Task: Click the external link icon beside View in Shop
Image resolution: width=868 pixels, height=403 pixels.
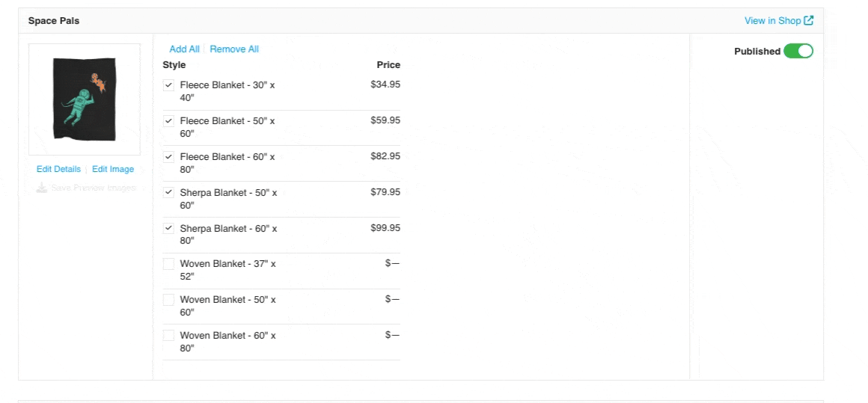Action: (808, 21)
